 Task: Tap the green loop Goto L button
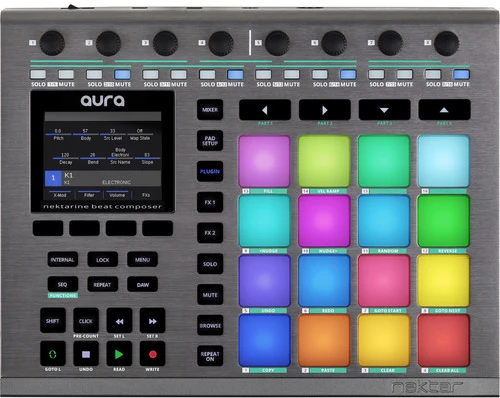(53, 354)
